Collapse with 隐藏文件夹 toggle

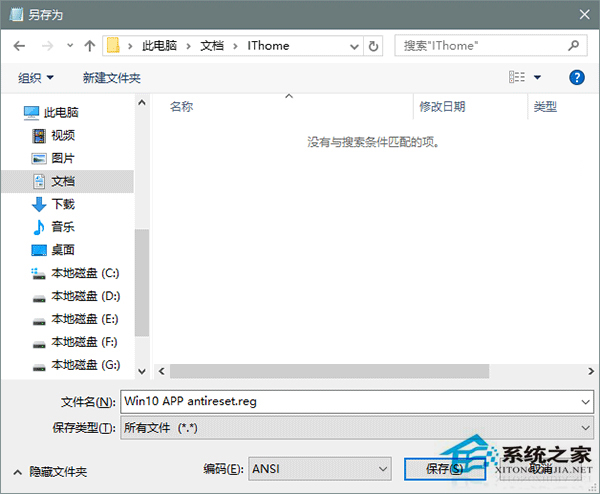(x=51, y=472)
